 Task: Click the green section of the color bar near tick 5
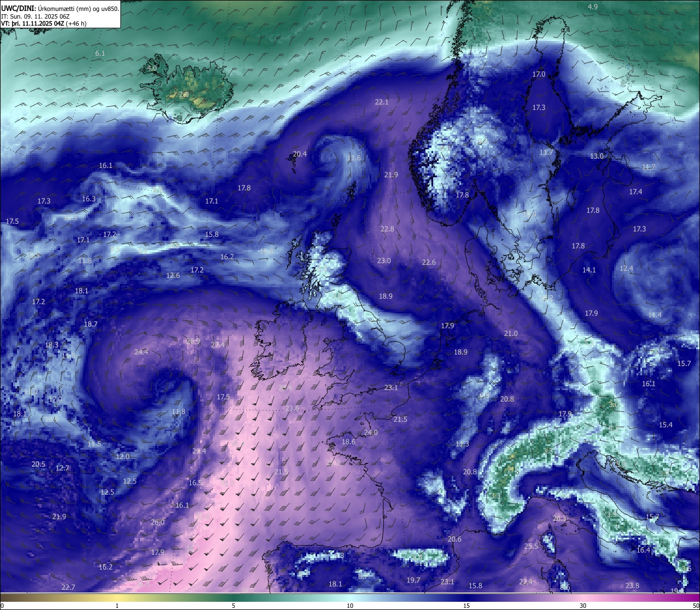(x=234, y=597)
